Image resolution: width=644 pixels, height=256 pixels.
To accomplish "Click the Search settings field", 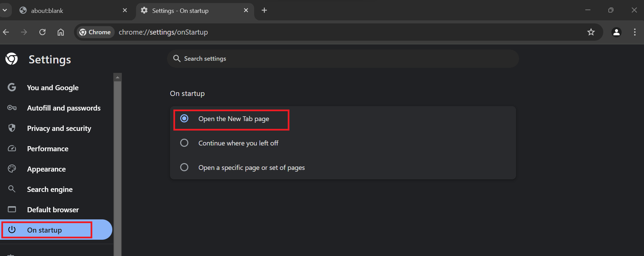I will (x=343, y=59).
